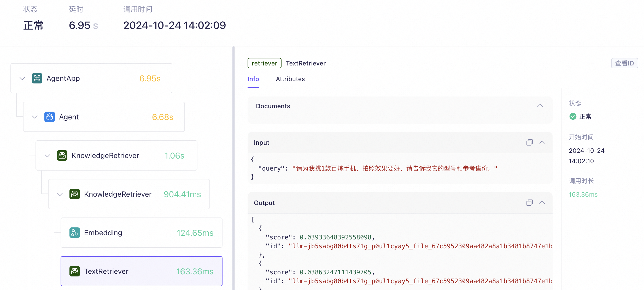644x290 pixels.
Task: Collapse the 904.41ms KnowledgeRetriever node
Action: point(60,194)
